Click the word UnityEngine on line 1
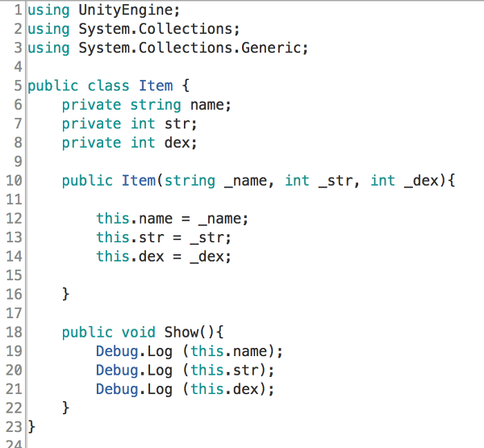 (126, 10)
